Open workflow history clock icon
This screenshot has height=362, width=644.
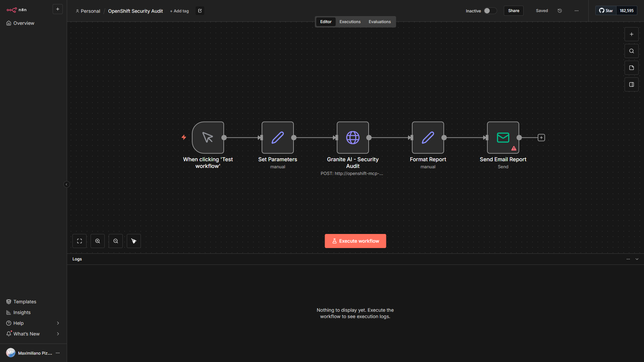coord(560,11)
